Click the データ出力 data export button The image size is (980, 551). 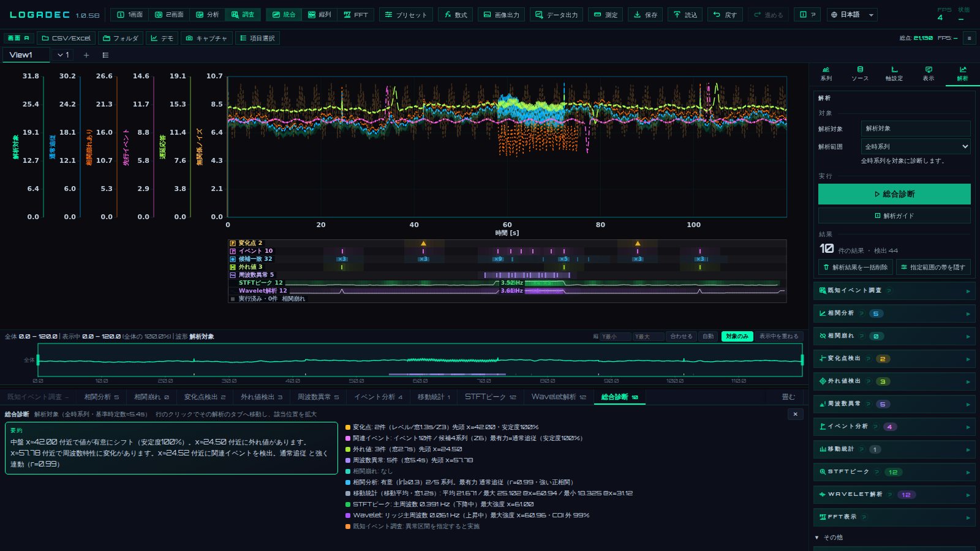click(556, 15)
